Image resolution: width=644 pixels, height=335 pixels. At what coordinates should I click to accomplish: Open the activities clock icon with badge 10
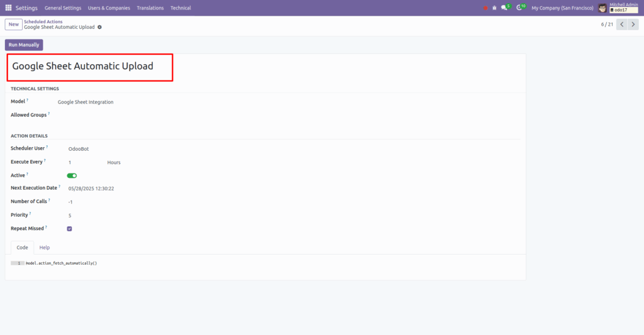(x=520, y=8)
